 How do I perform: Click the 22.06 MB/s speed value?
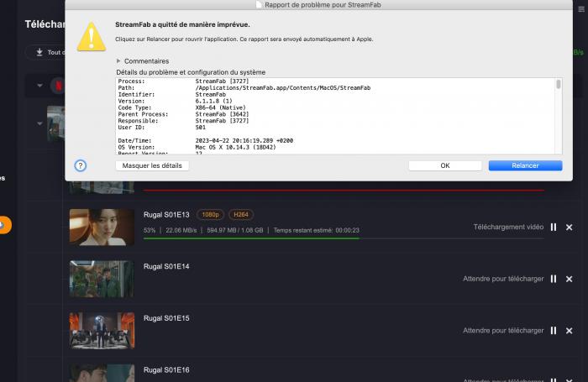(x=181, y=230)
